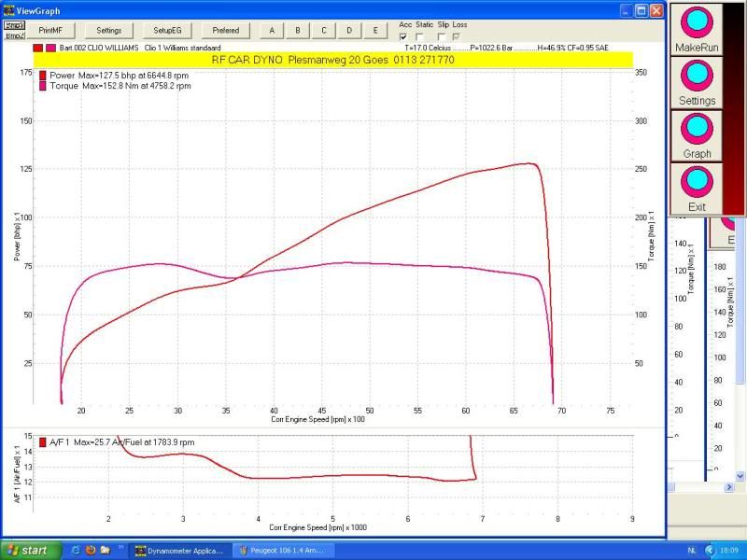
Task: Toggle the Loss checkbox
Action: [457, 36]
